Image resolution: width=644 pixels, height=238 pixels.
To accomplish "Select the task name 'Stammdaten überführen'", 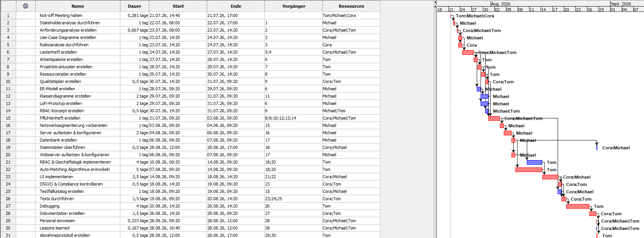I will click(x=62, y=147).
